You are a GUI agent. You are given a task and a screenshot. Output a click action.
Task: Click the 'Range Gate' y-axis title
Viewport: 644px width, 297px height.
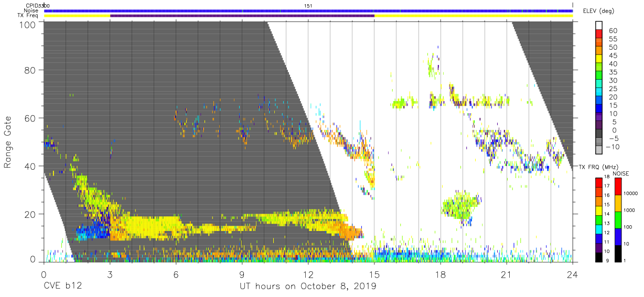click(x=8, y=142)
